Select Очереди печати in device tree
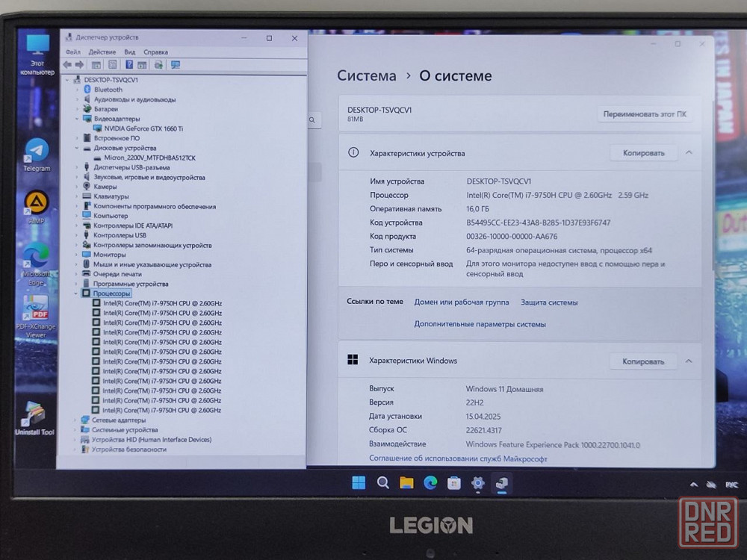Viewport: 747px width, 560px height. click(117, 274)
